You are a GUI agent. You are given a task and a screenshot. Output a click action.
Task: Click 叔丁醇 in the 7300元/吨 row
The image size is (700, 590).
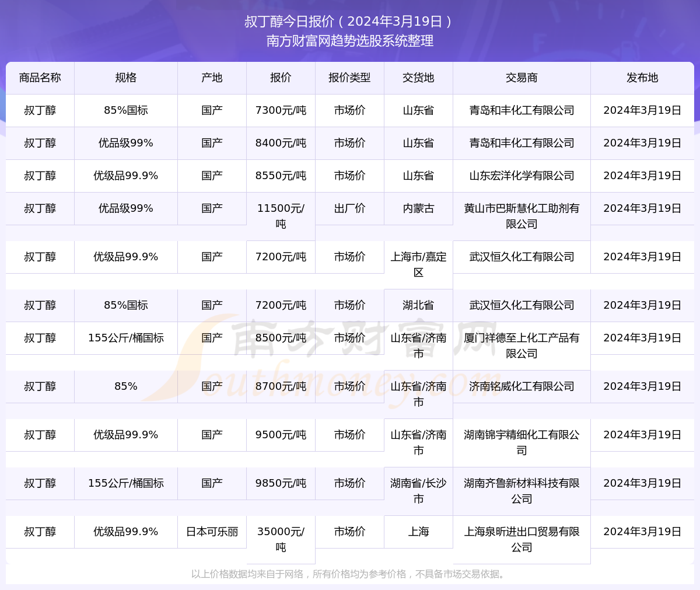click(40, 110)
